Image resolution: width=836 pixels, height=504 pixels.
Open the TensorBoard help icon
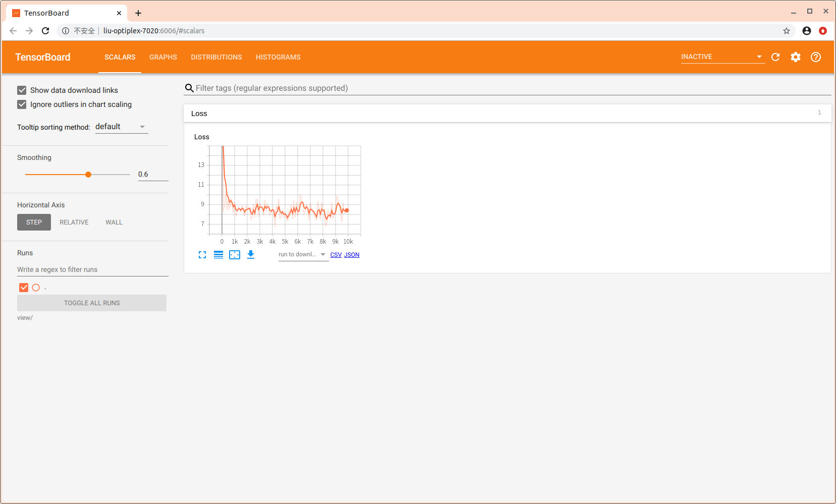[x=816, y=57]
